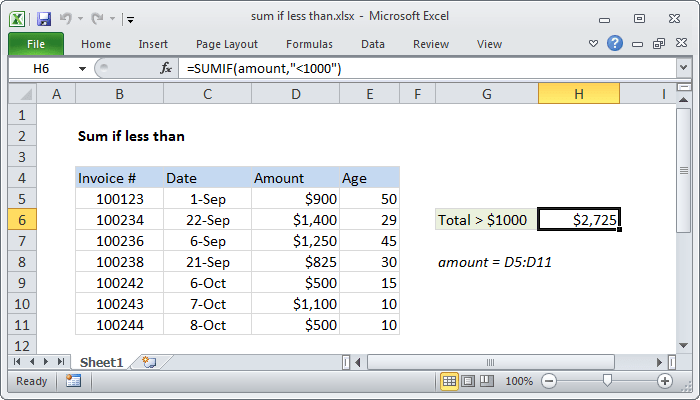
Task: Open the Name Box dropdown arrow
Action: 82,69
